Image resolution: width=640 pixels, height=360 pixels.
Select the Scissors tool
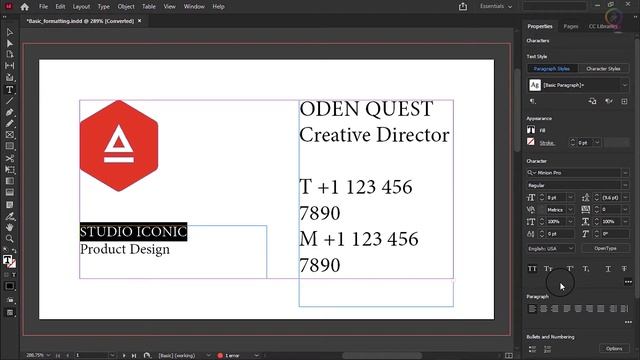point(10,158)
